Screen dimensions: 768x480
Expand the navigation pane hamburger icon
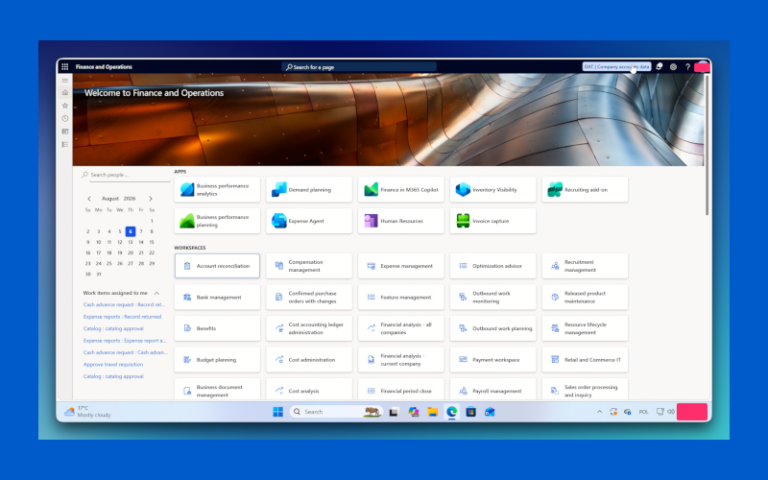[x=65, y=80]
